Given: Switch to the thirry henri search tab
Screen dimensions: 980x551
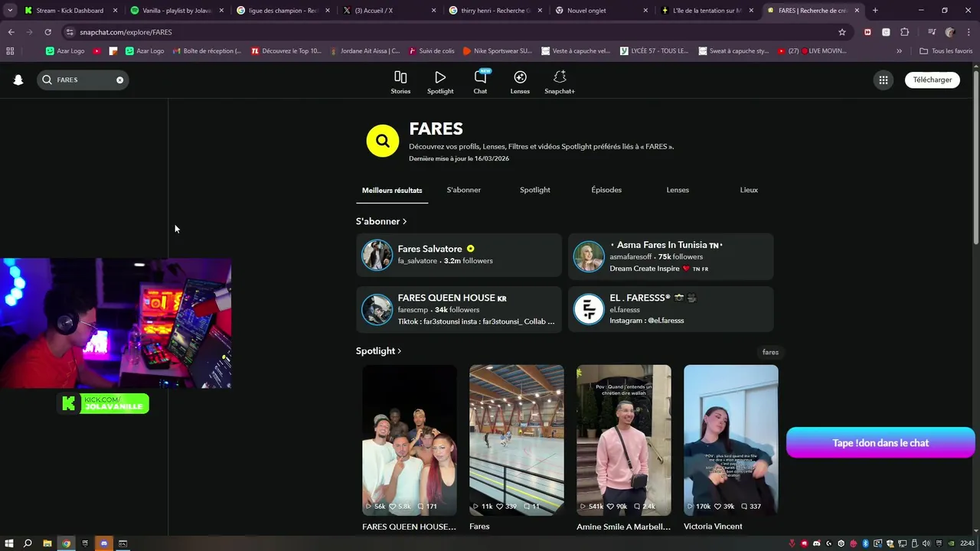Looking at the screenshot, I should [495, 11].
